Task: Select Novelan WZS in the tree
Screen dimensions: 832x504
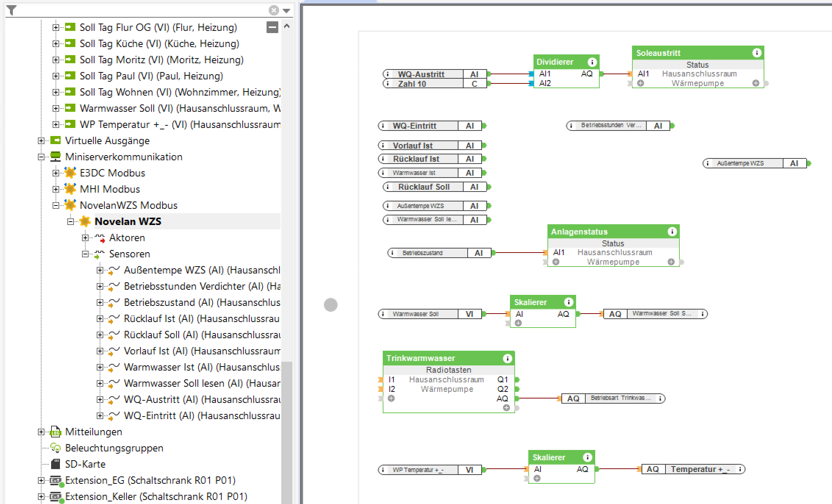Action: 128,221
